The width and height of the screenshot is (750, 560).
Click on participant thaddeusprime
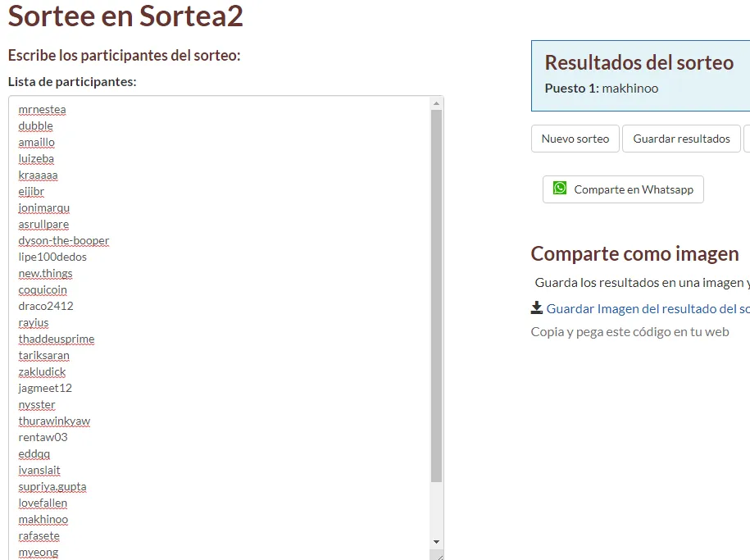(57, 339)
